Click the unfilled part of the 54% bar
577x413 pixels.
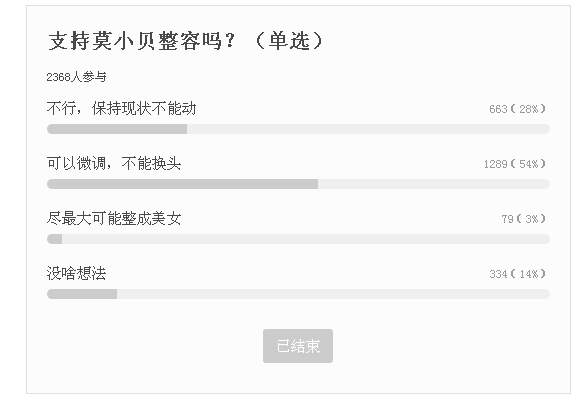pos(434,184)
